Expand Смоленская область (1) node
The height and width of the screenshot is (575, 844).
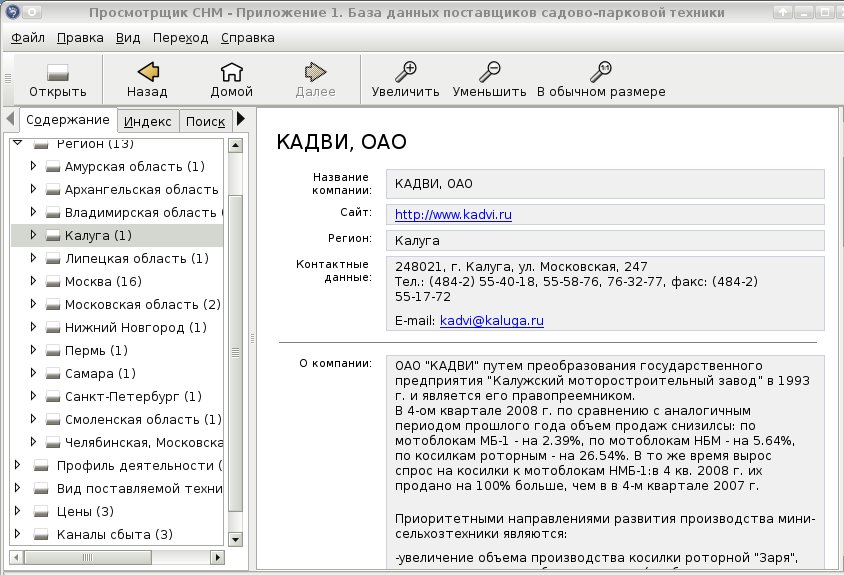pos(33,419)
